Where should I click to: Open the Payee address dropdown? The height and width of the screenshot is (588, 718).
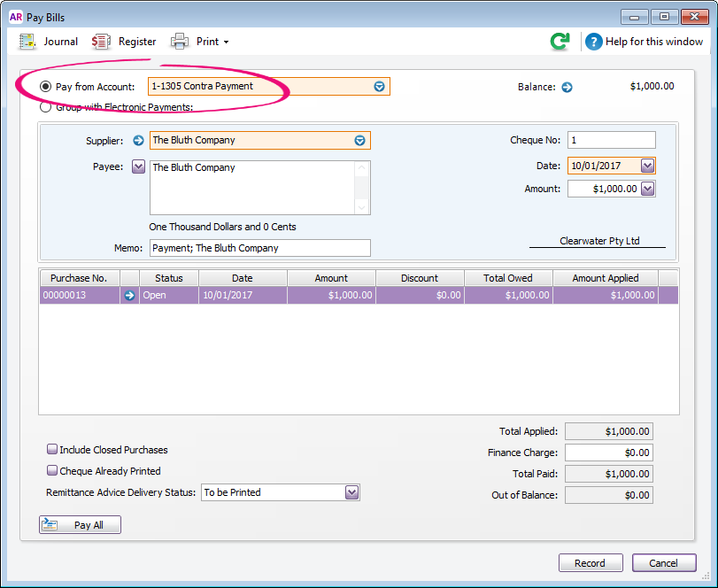pyautogui.click(x=138, y=166)
